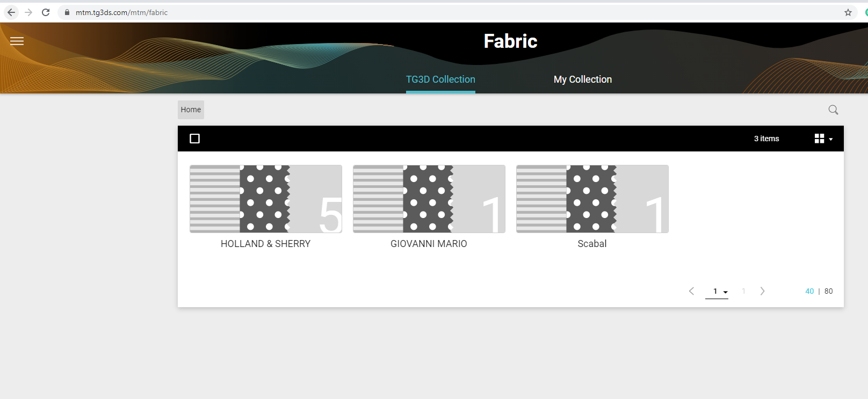868x399 pixels.
Task: Click the Home breadcrumb button
Action: 191,110
